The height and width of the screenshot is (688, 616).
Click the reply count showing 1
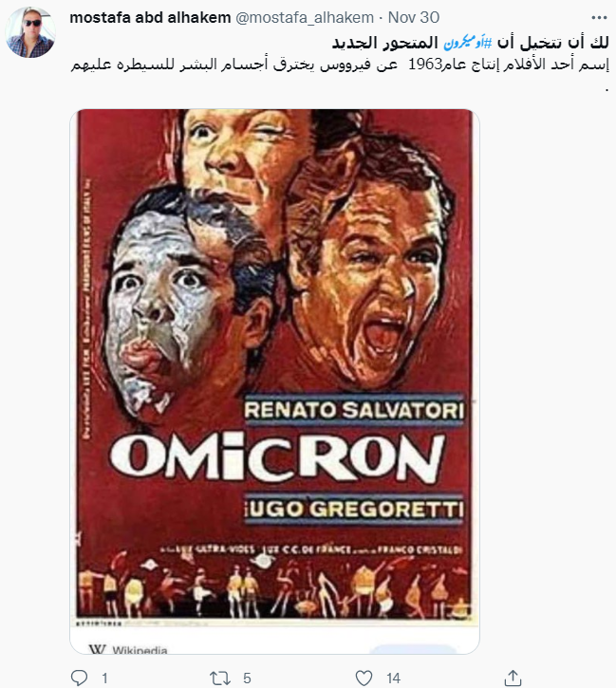pyautogui.click(x=104, y=679)
